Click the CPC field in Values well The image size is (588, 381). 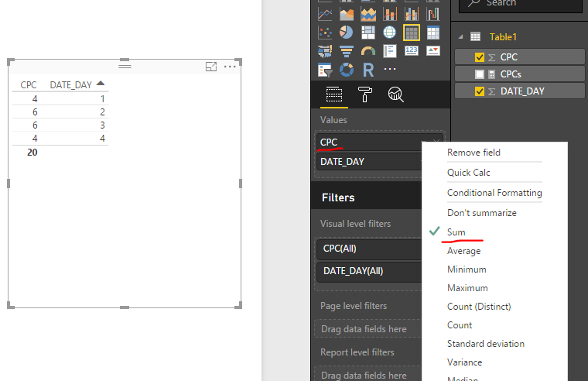pos(369,142)
